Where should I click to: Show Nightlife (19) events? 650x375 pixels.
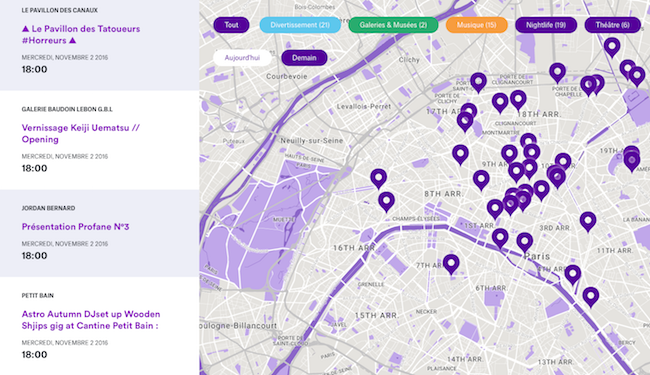click(546, 25)
